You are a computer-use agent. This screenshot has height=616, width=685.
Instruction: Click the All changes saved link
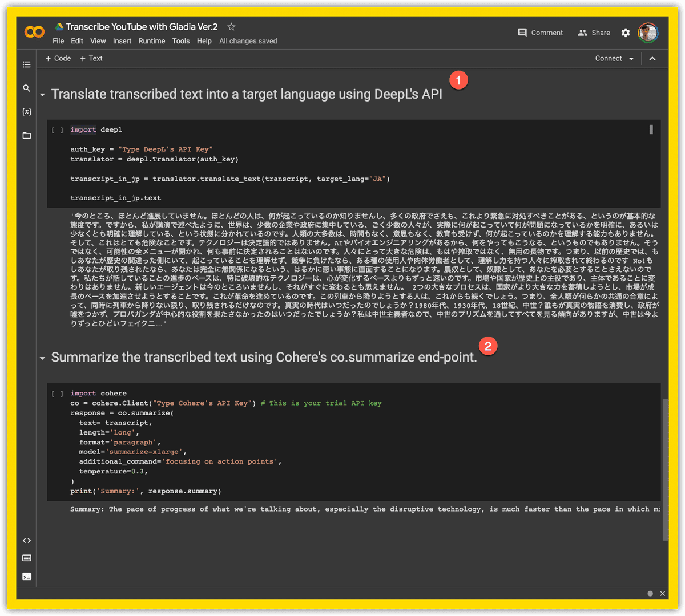[x=248, y=41]
